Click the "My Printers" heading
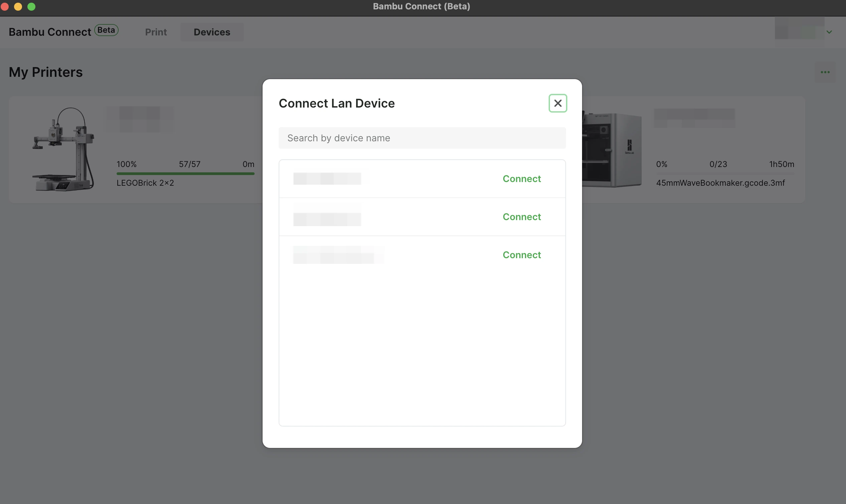This screenshot has height=504, width=846. click(45, 72)
